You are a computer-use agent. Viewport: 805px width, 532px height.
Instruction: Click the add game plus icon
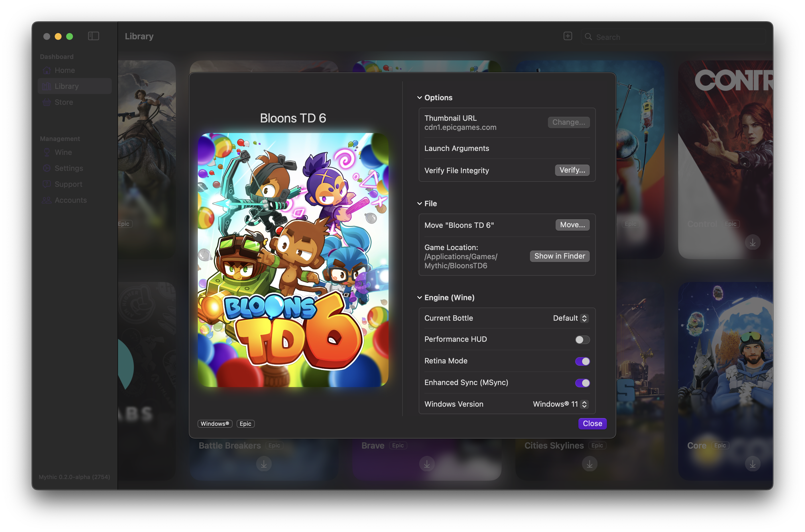(x=568, y=36)
